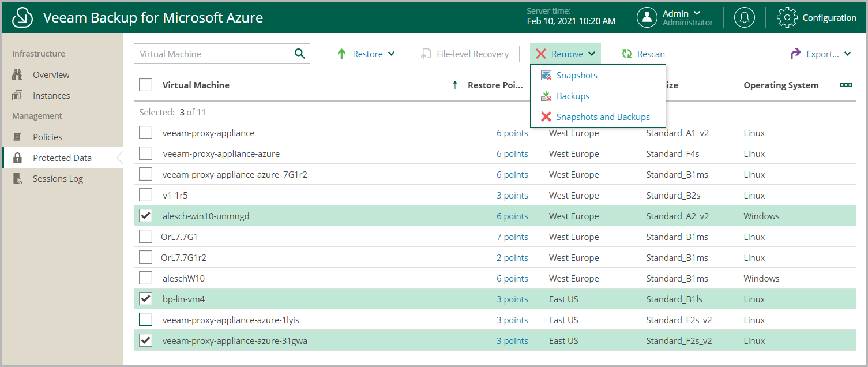Uncheck the veeam-proxy-appliance-azure-31gwa checkbox
Screen dimensions: 868x367
pos(146,340)
